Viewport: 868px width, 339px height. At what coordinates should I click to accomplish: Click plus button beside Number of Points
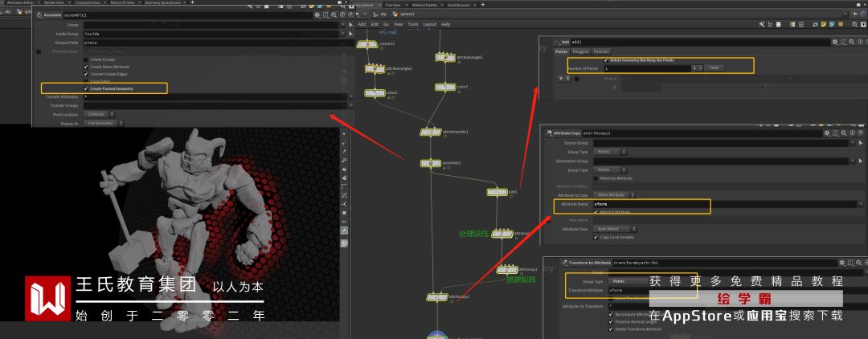[694, 68]
